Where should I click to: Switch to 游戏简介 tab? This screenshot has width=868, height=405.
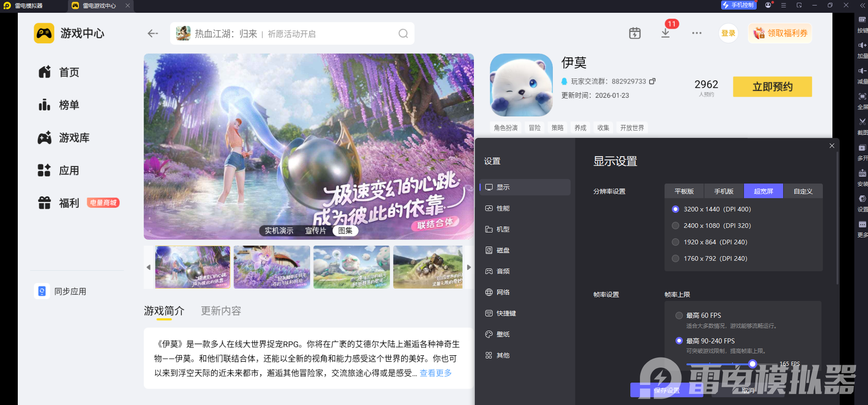164,311
